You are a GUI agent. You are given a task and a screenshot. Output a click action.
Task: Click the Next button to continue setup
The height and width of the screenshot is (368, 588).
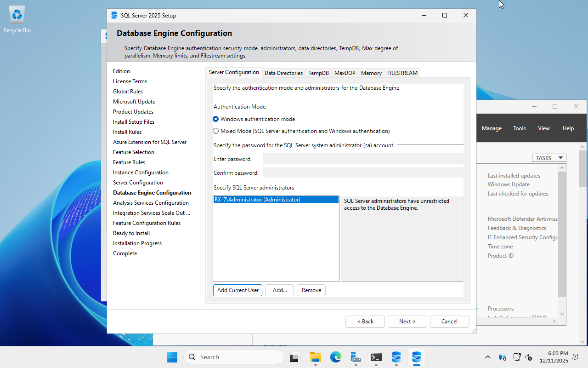tap(407, 321)
